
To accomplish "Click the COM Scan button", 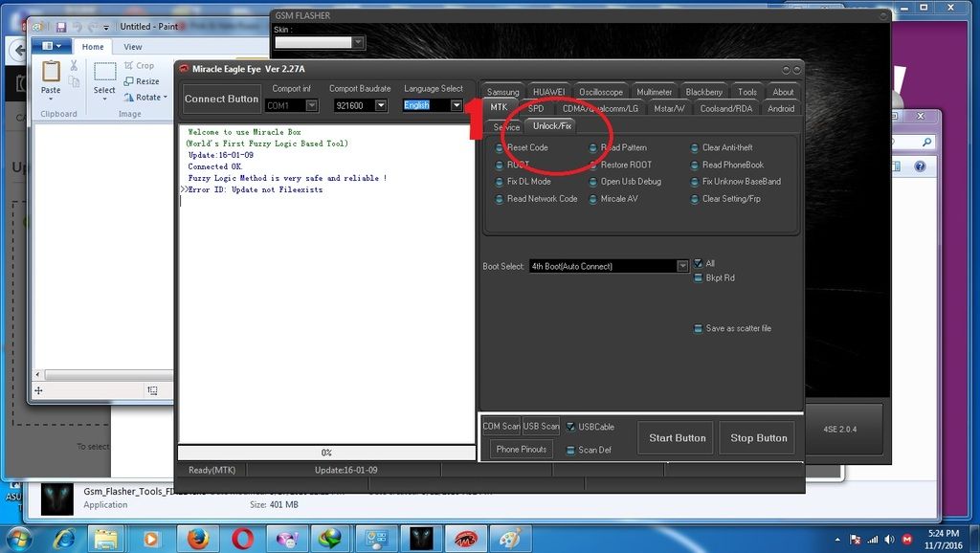I will (501, 426).
